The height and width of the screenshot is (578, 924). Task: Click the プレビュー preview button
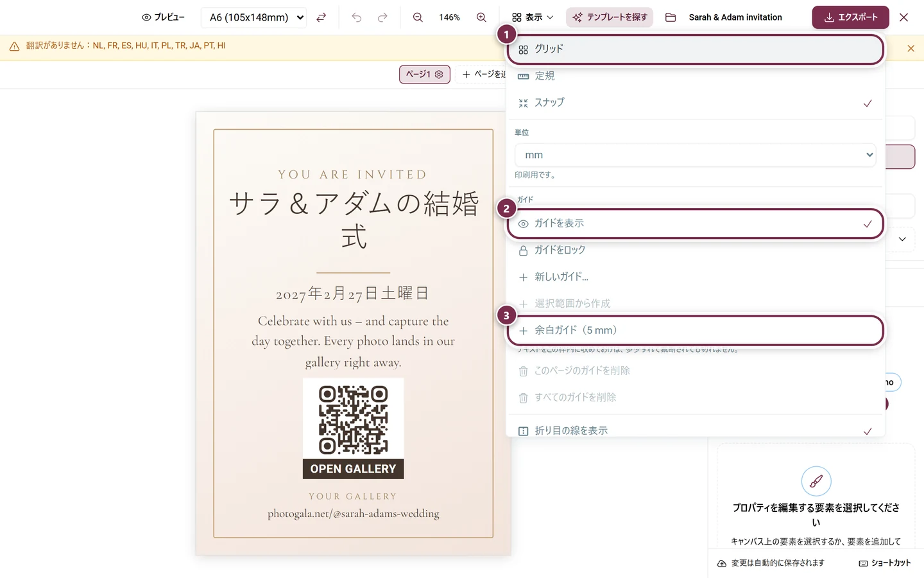click(163, 17)
